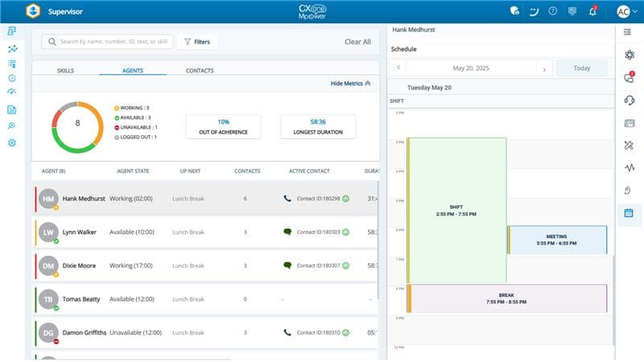
Task: Click the help question mark icon
Action: pos(553,11)
